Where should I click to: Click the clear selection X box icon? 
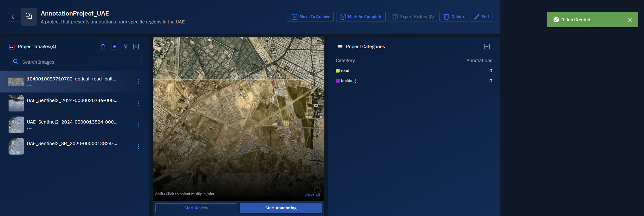136,47
